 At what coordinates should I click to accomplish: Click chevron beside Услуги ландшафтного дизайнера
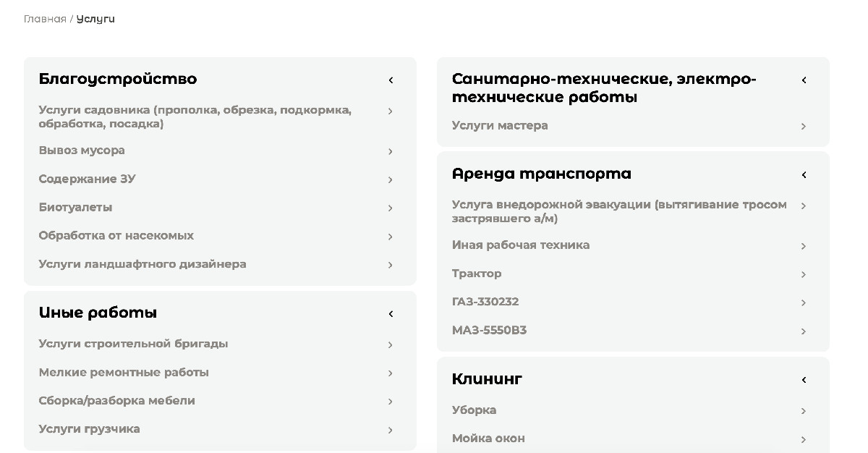391,266
